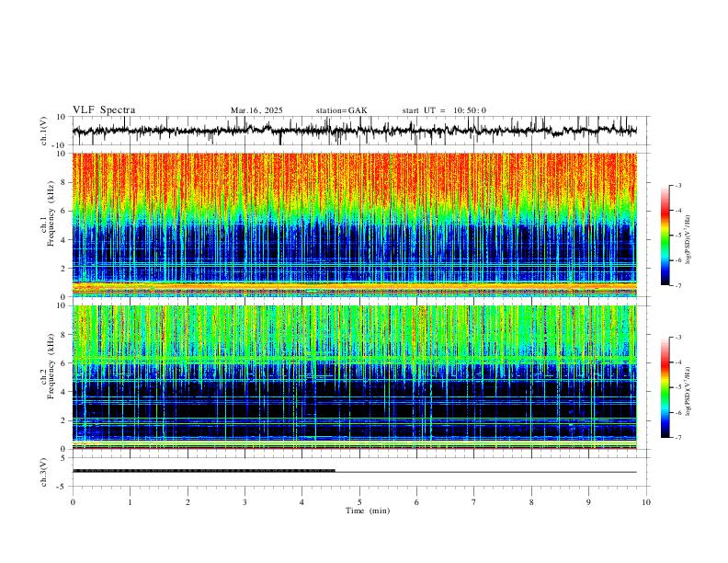
Task: Click the '-3' value on ch.1 colorbar
Action: point(677,185)
